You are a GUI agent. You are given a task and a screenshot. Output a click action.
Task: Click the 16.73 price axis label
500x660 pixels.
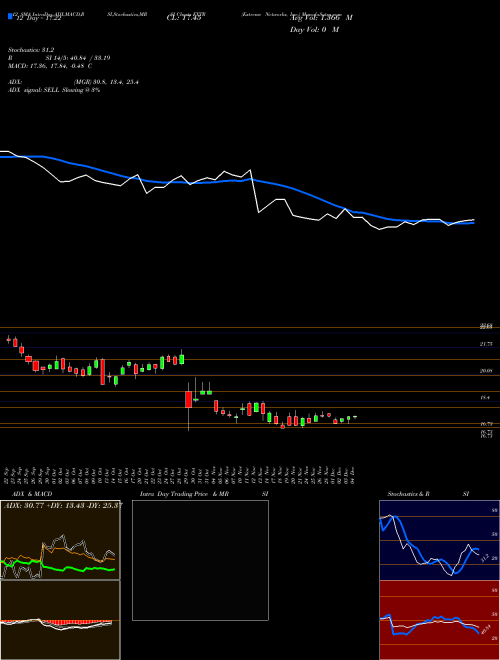[486, 424]
